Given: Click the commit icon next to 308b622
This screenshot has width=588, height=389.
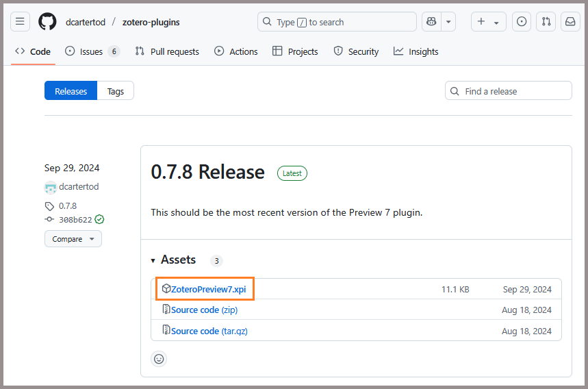Looking at the screenshot, I should coord(49,219).
